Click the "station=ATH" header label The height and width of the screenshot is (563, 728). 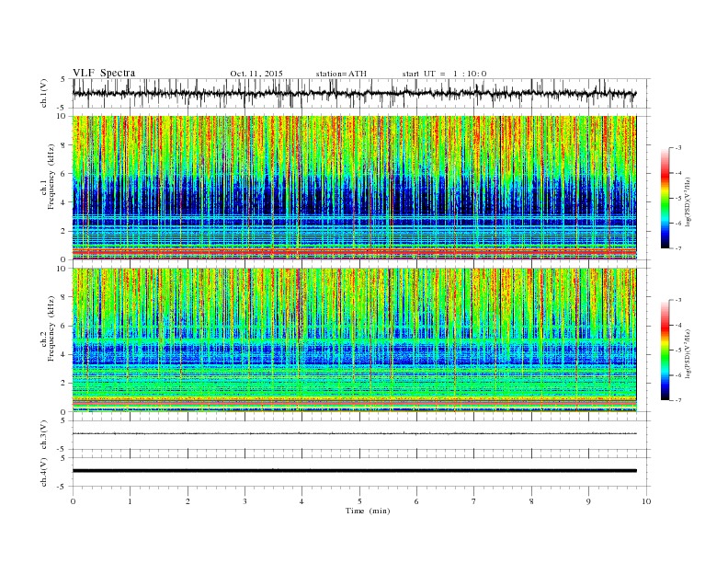pyautogui.click(x=341, y=74)
